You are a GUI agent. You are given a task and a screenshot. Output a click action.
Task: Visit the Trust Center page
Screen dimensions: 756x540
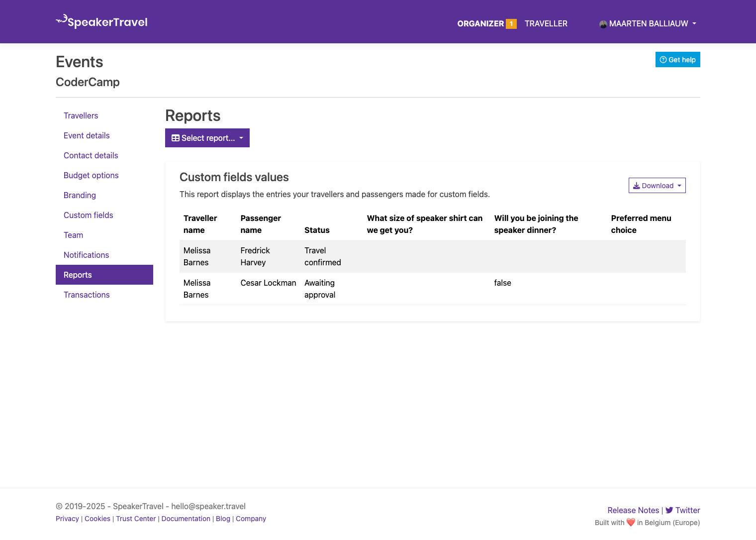tap(135, 519)
